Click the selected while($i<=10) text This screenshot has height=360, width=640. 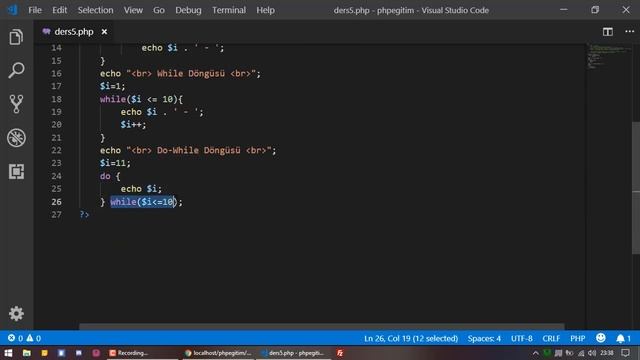(x=143, y=202)
